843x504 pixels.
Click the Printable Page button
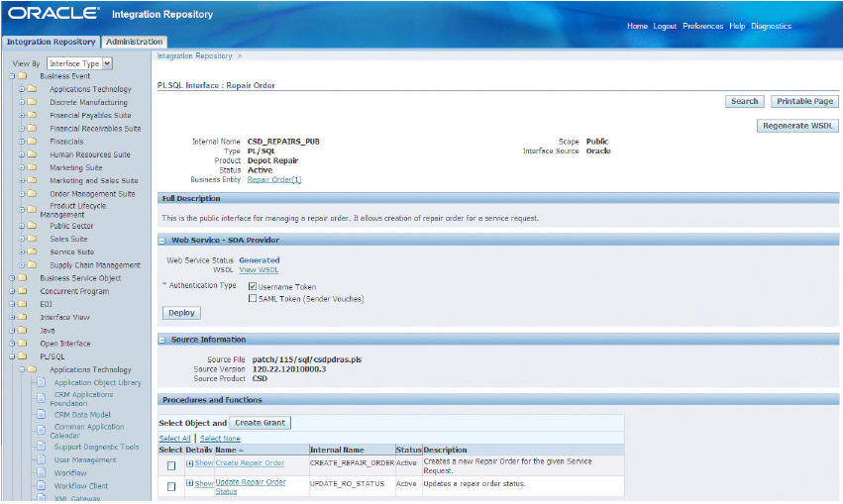click(804, 101)
